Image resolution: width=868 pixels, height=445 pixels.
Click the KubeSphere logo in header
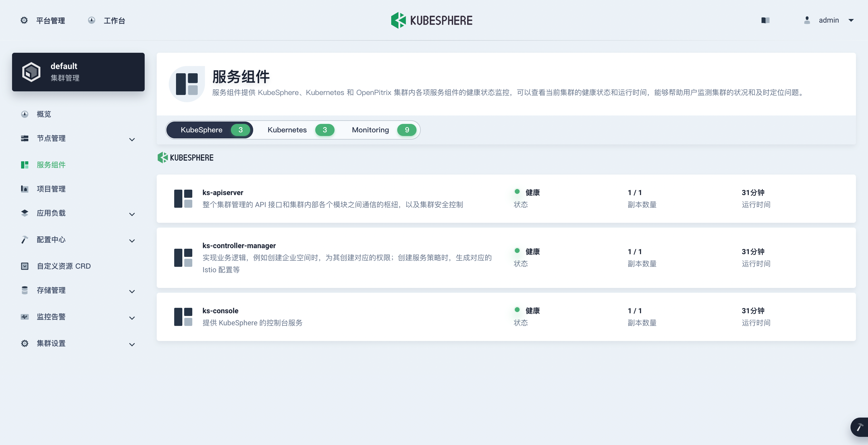(x=432, y=20)
